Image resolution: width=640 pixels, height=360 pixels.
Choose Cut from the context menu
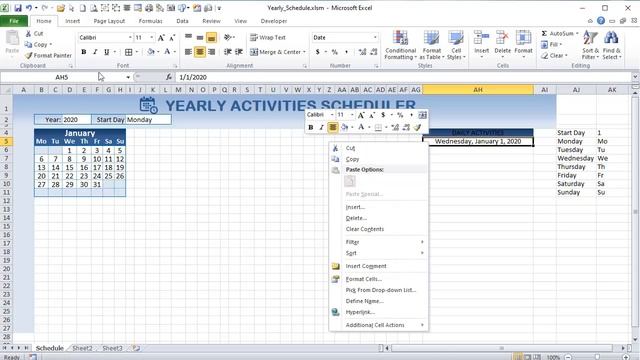point(379,148)
